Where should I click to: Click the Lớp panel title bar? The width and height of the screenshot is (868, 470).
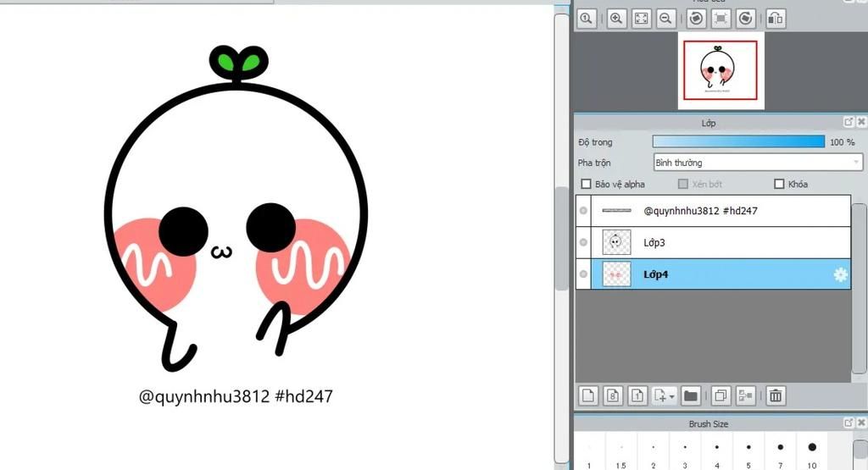point(708,122)
